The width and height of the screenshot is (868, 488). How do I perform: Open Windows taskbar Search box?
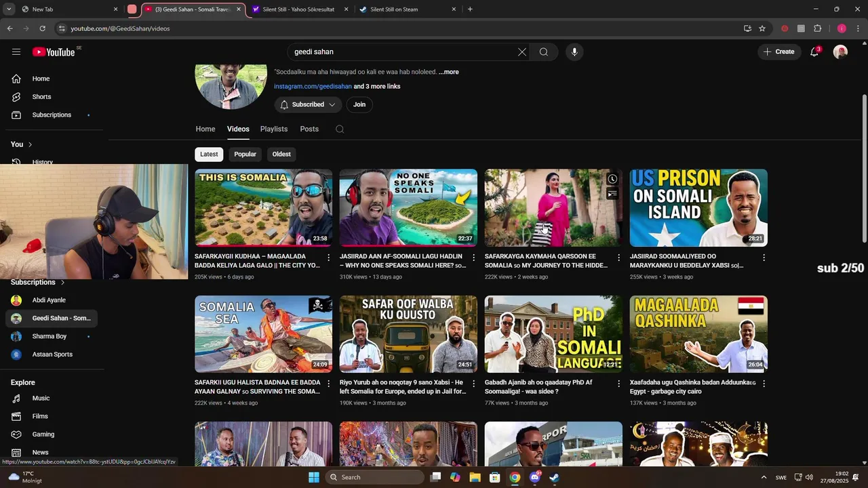(x=374, y=477)
